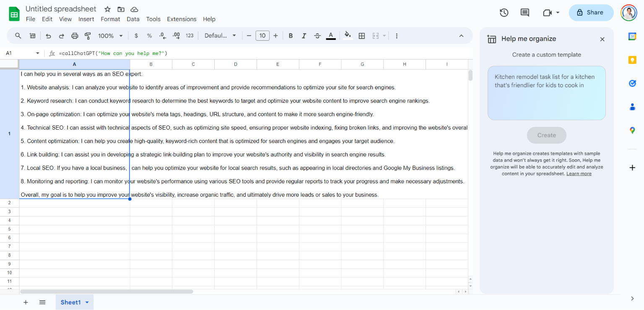The width and height of the screenshot is (644, 310).
Task: Open the search in the toolbar
Action: (x=18, y=36)
